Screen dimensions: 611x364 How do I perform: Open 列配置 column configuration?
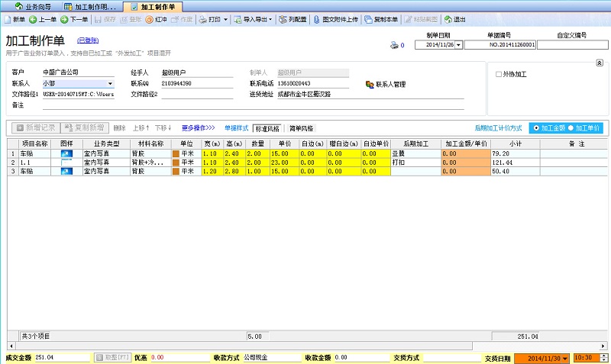283,19
